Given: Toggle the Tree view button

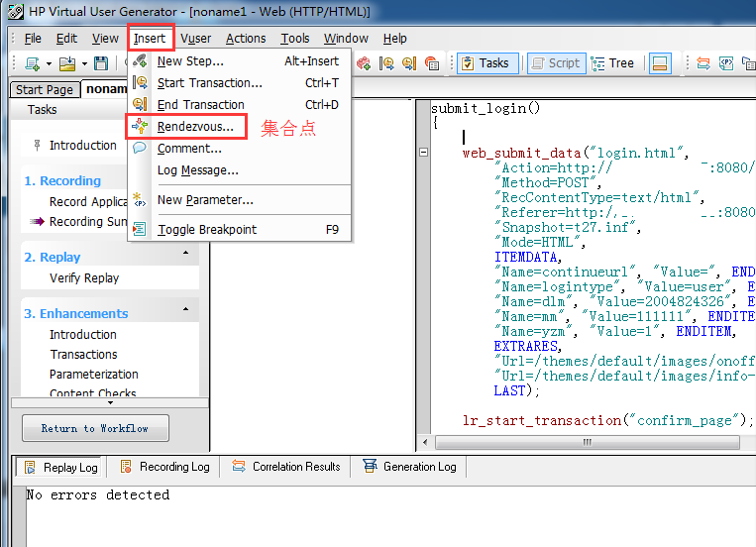Looking at the screenshot, I should point(612,63).
